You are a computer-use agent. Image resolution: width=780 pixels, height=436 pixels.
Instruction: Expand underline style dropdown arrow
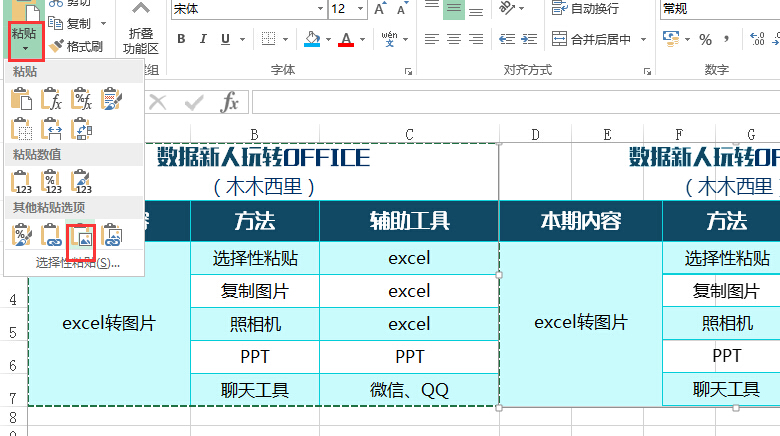[242, 39]
